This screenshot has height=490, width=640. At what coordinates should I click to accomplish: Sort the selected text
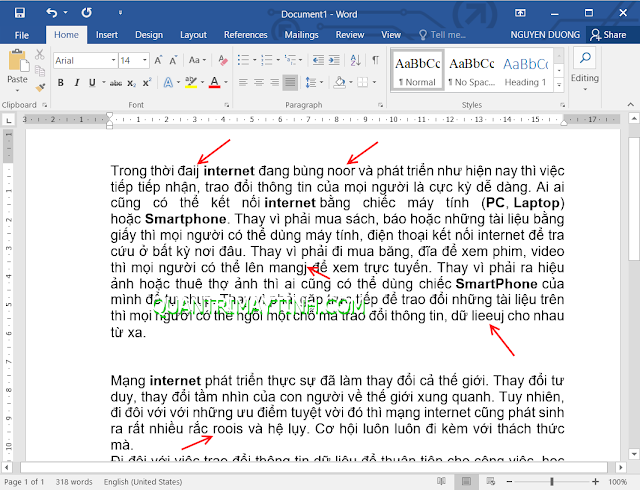click(356, 60)
